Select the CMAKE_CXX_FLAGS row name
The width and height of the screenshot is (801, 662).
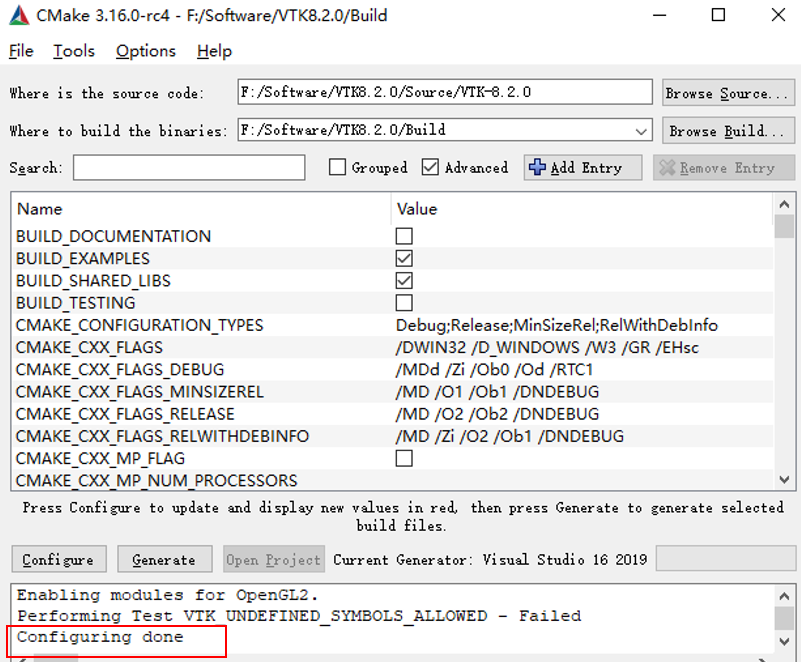89,347
